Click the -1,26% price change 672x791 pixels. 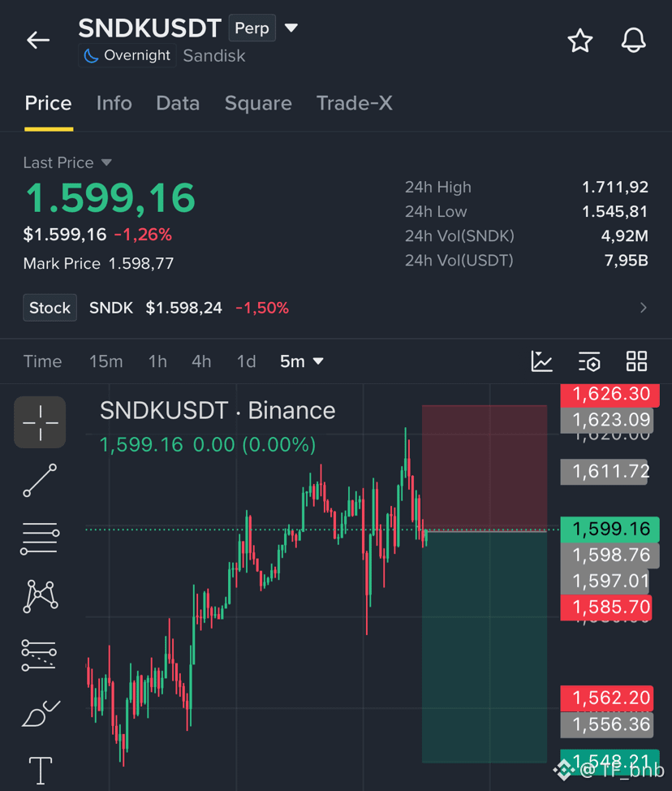(x=143, y=235)
